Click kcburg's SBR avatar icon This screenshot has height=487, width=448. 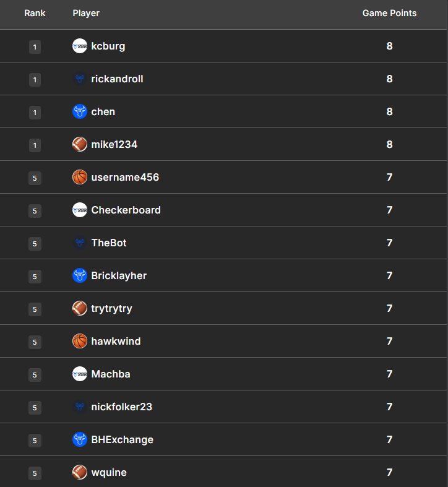point(80,46)
